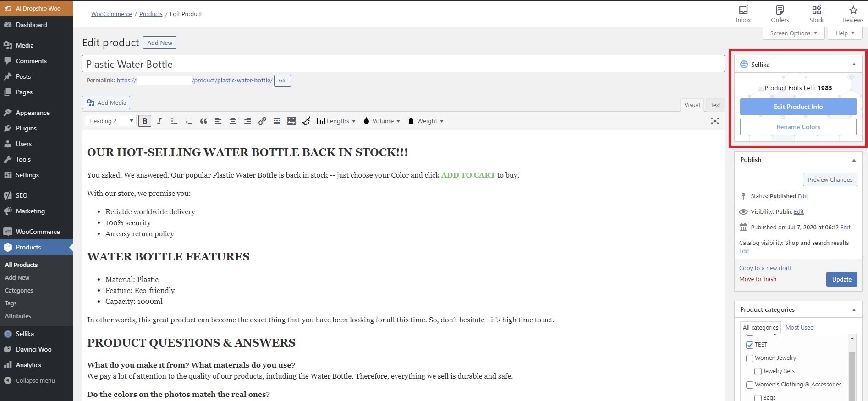868x401 pixels.
Task: Switch to the Text editor tab
Action: pos(715,105)
